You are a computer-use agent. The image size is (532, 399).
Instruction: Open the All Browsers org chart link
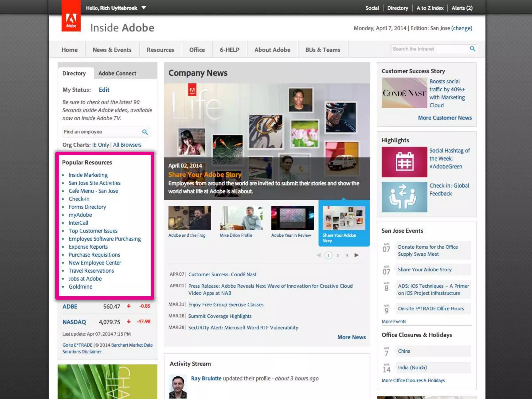tap(127, 145)
